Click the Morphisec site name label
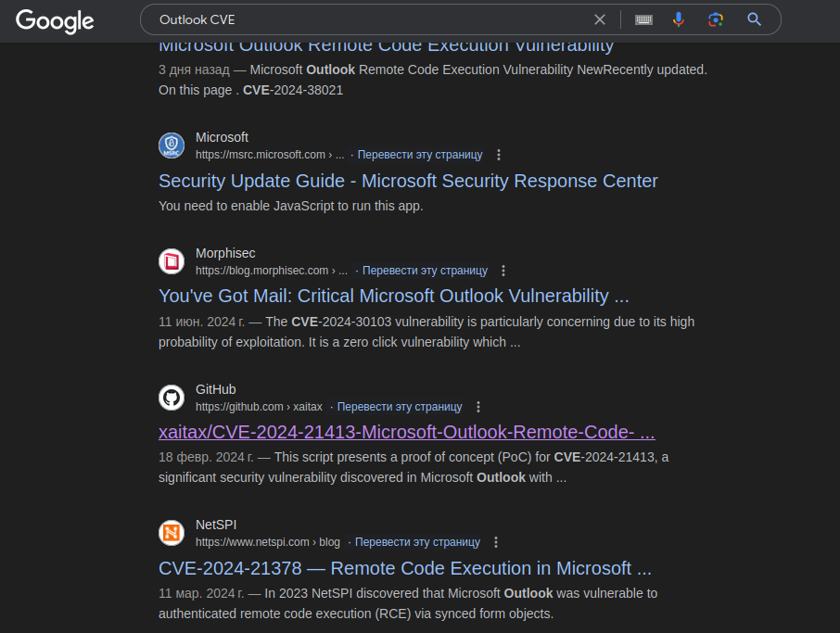 [225, 253]
